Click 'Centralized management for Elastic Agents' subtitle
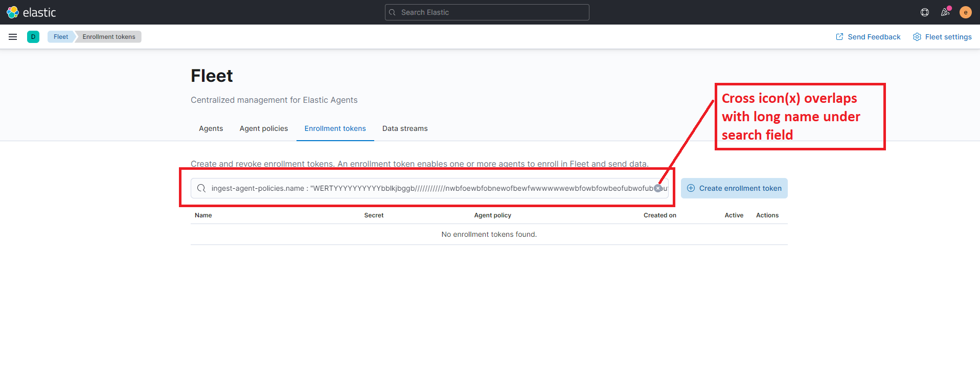The image size is (980, 379). click(x=274, y=100)
